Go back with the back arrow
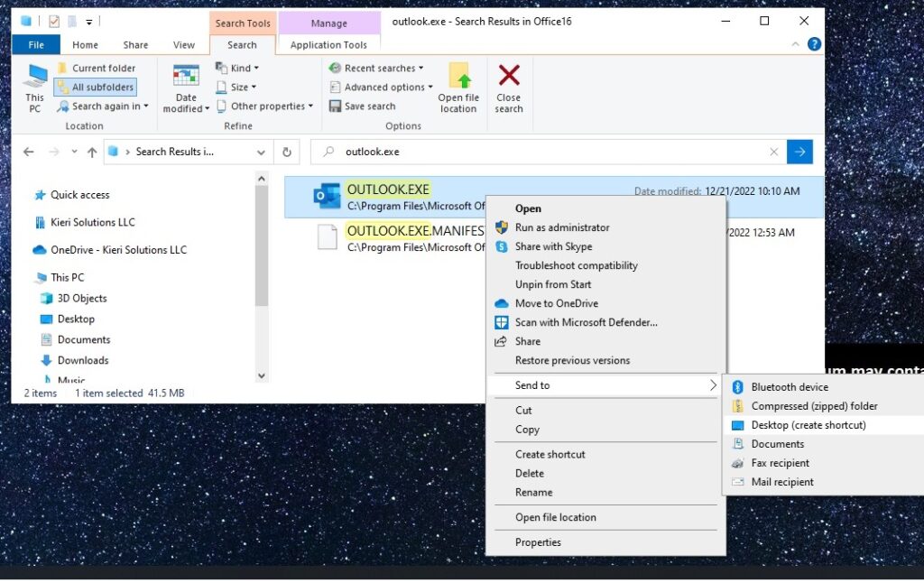Image resolution: width=924 pixels, height=583 pixels. pyautogui.click(x=28, y=153)
